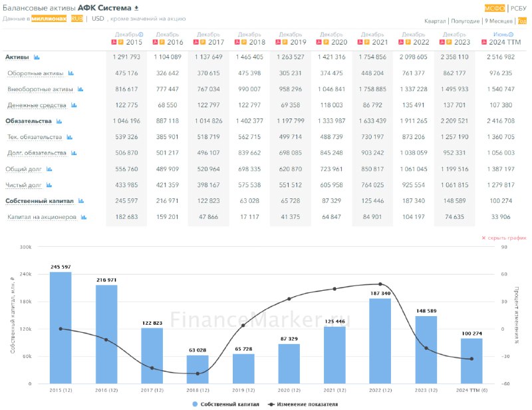Show chart for Долг. обязательства row
Screen dimensions: 532x410
pyautogui.click(x=74, y=153)
